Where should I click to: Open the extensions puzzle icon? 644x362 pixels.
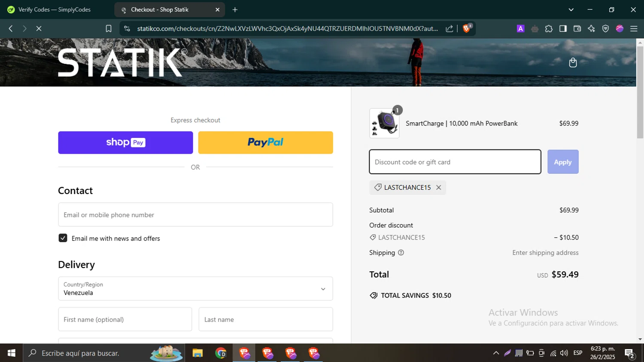point(549,28)
